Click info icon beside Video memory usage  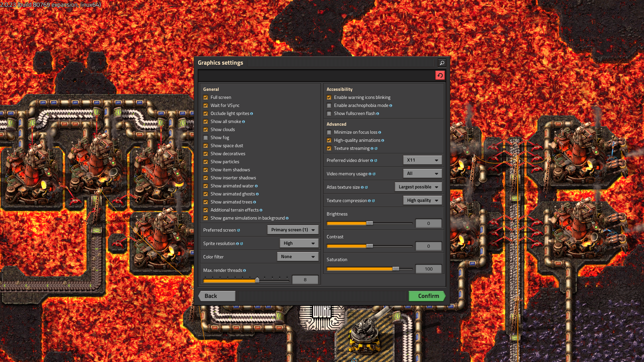[x=370, y=174]
